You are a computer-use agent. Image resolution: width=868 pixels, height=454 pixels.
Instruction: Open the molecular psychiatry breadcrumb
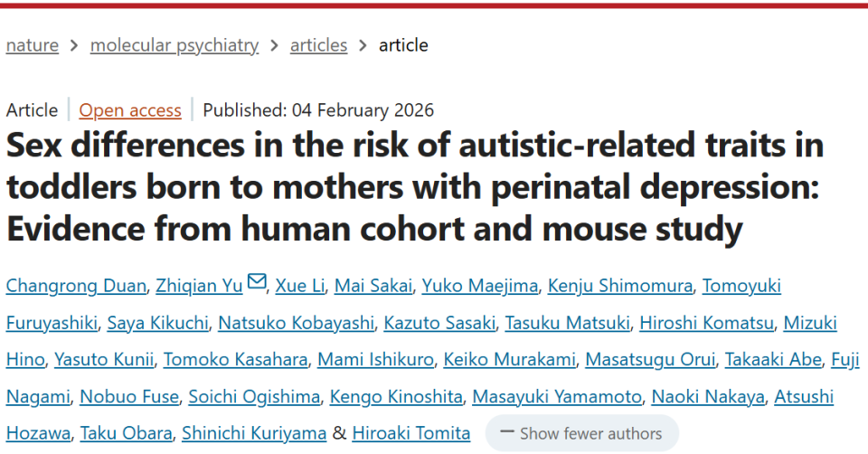pyautogui.click(x=175, y=45)
